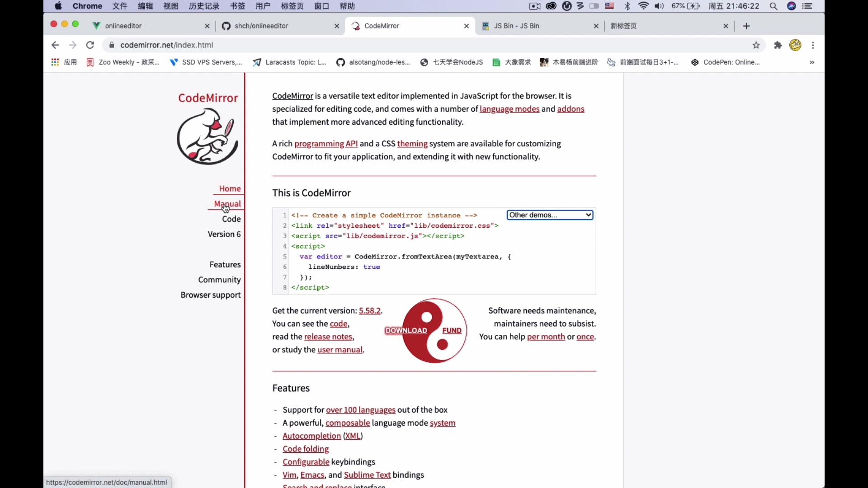This screenshot has width=868, height=488.
Task: Open the 历史记录 menu
Action: 204,6
